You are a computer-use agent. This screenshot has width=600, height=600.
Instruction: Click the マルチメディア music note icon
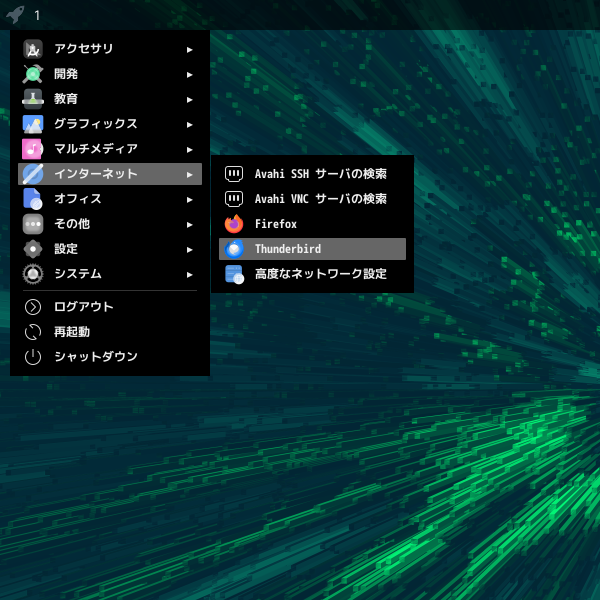[x=33, y=149]
